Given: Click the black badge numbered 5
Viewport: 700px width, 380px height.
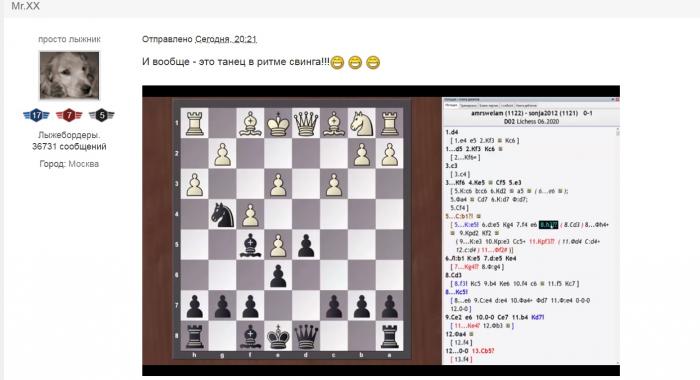Looking at the screenshot, I should pyautogui.click(x=102, y=115).
